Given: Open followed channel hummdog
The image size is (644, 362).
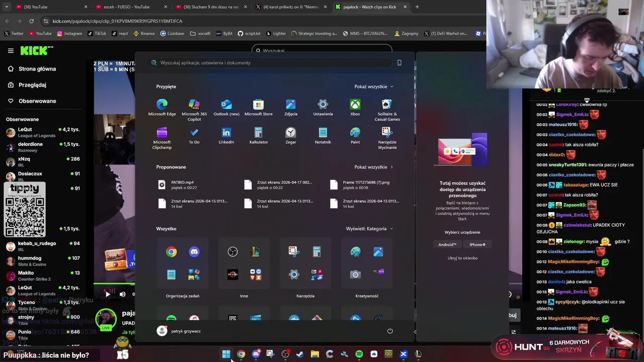Looking at the screenshot, I should (43, 261).
